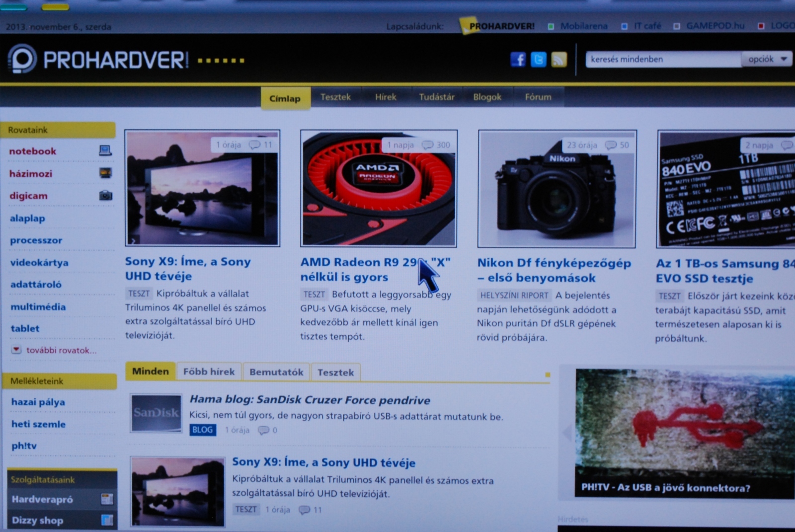Click the PROHARDVER! site family label
The width and height of the screenshot is (795, 532).
pyautogui.click(x=502, y=26)
